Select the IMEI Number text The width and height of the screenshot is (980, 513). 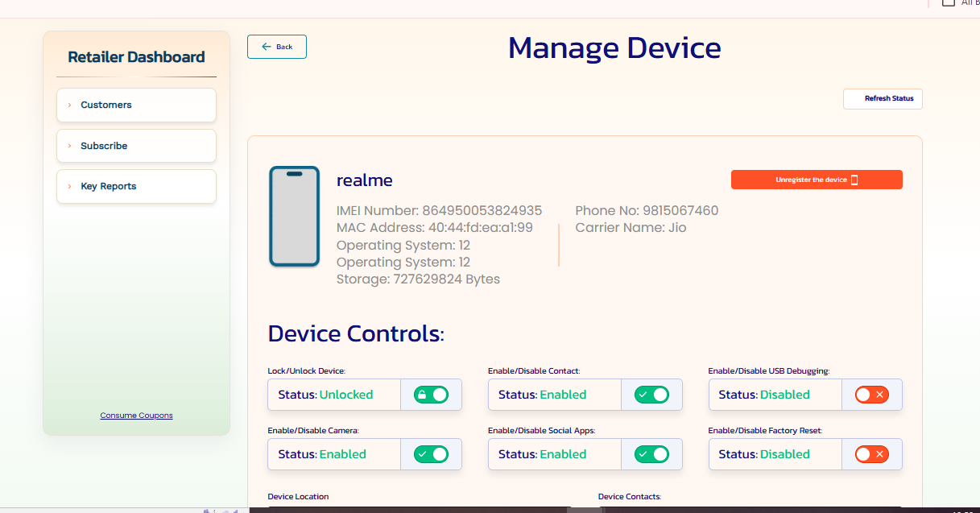pos(439,211)
